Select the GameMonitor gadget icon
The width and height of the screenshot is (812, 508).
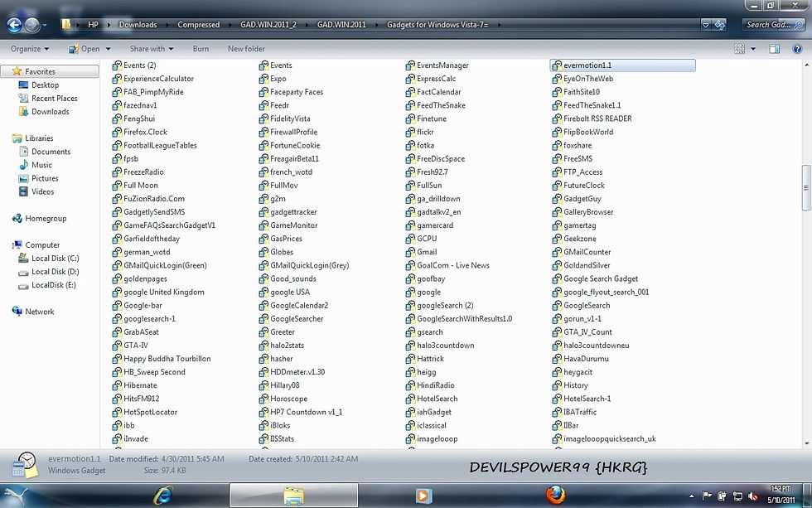click(x=263, y=225)
